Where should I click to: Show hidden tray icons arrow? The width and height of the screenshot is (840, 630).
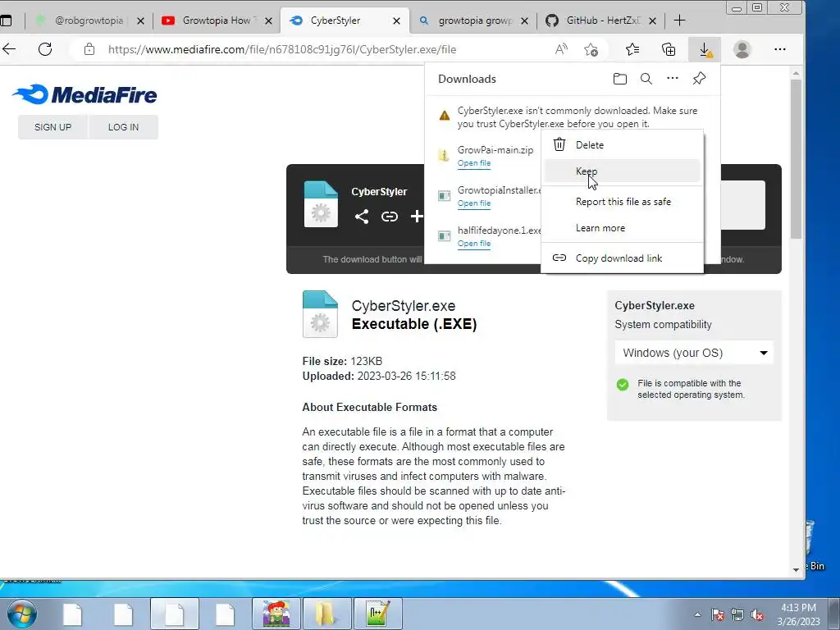coord(697,614)
